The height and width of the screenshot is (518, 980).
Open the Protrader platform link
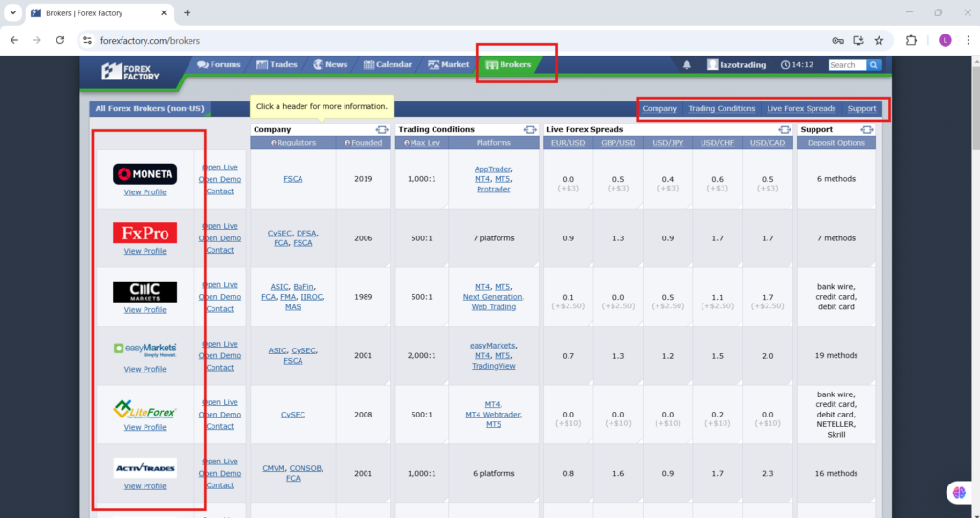[494, 189]
